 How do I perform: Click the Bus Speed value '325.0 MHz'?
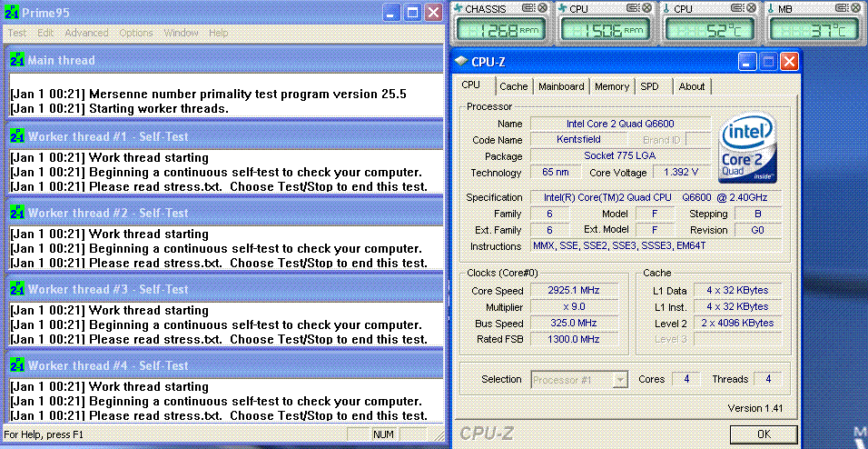coord(574,323)
